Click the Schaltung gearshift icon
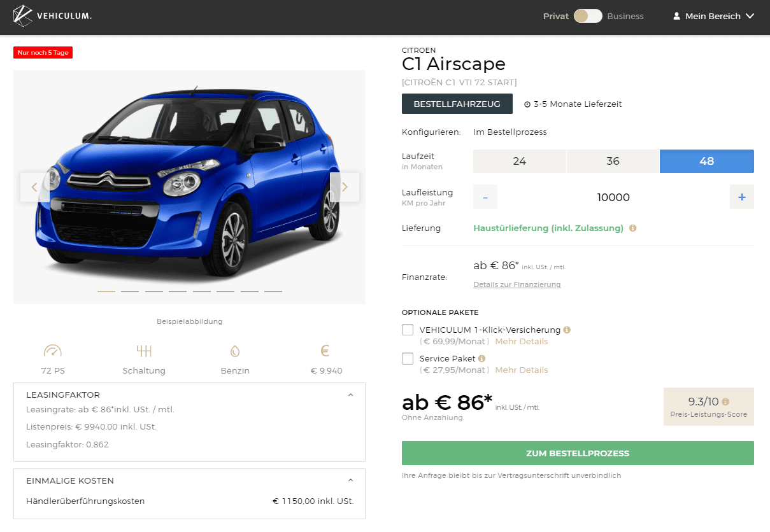Viewport: 770px width, 532px height. 144,351
